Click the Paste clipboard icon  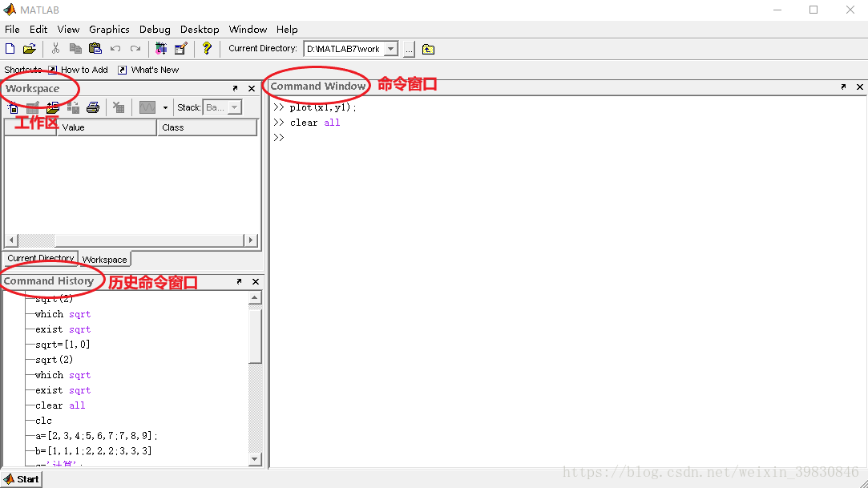95,49
